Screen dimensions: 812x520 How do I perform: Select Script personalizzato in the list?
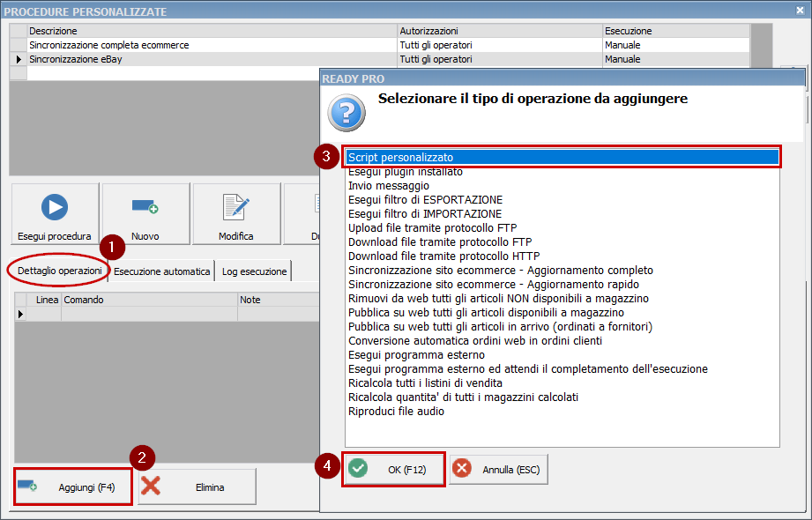tap(400, 157)
